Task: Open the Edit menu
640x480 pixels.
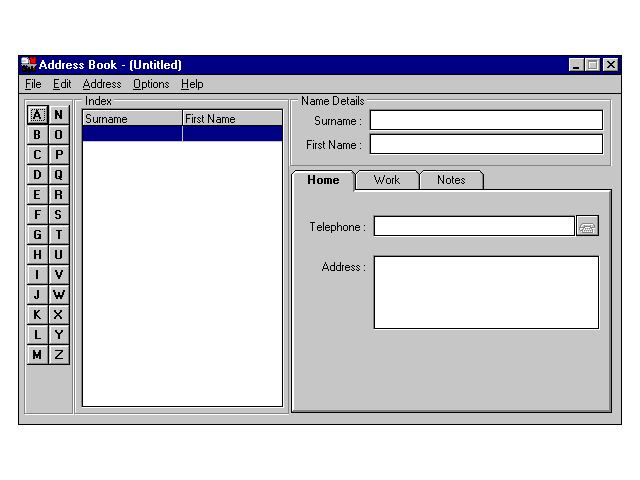Action: 62,84
